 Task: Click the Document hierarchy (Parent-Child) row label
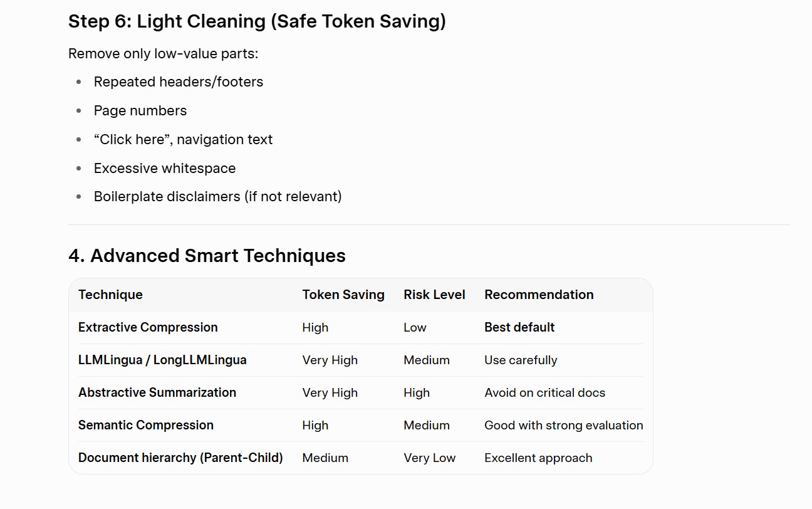tap(180, 458)
